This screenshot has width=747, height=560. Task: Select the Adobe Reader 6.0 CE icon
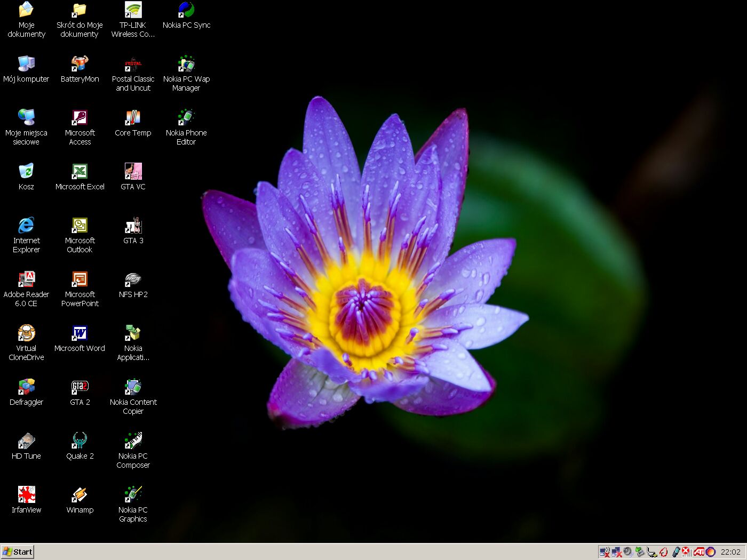click(26, 279)
